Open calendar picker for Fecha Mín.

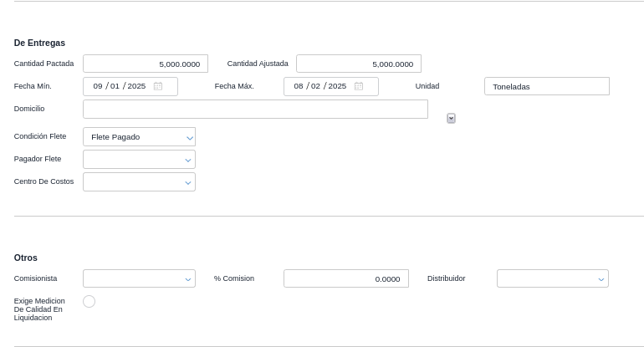point(158,86)
